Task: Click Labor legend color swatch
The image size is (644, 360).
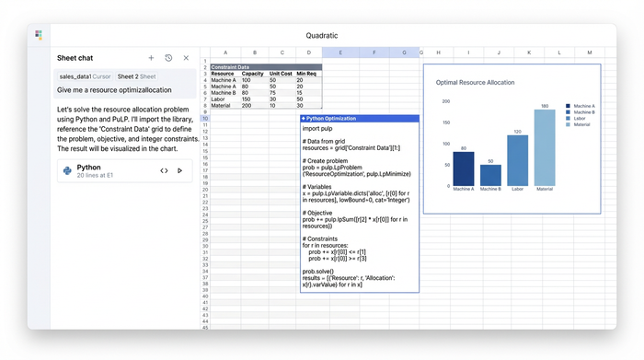Action: pos(568,119)
